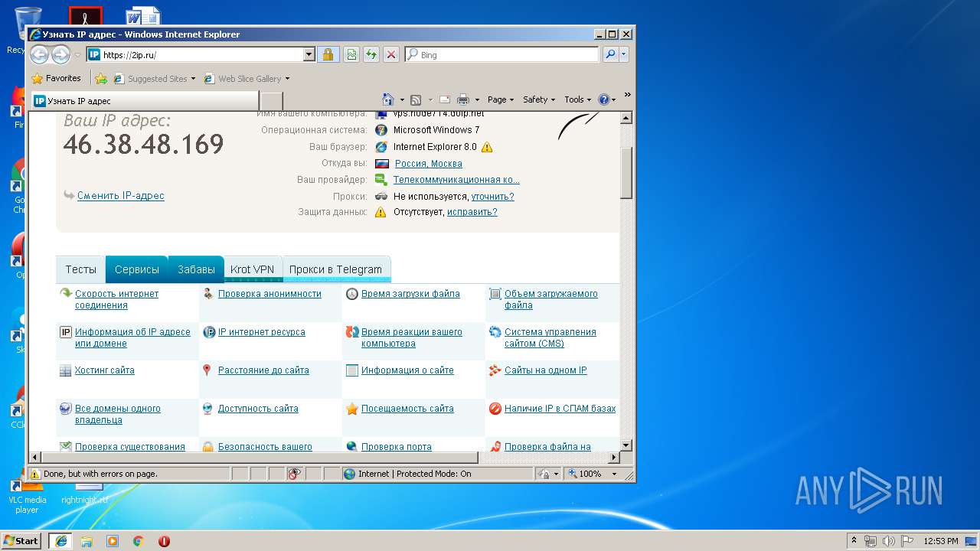980x551 pixels.
Task: Open the red Opera icon in the taskbar
Action: 164,540
